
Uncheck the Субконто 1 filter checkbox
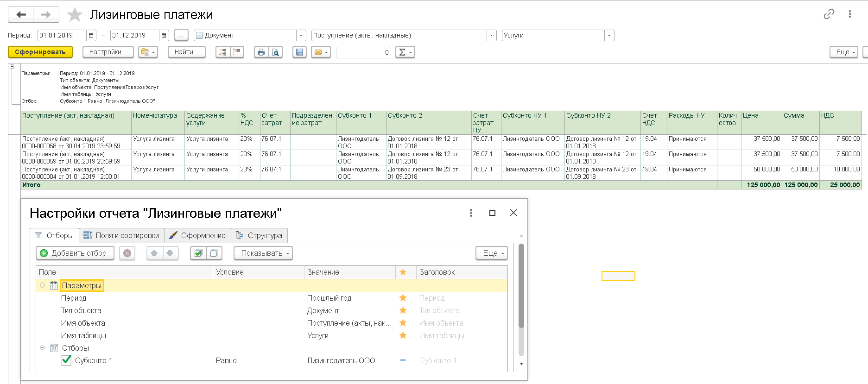click(66, 360)
